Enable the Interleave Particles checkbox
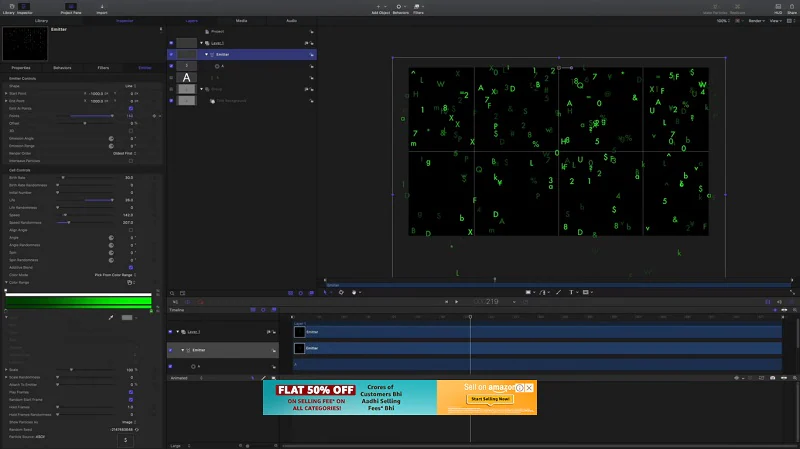This screenshot has width=800, height=449. pos(131,161)
